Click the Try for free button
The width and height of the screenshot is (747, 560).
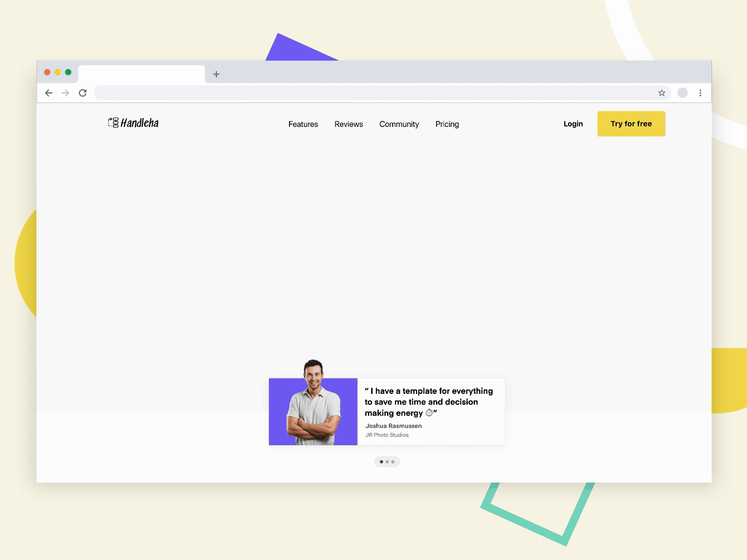click(x=631, y=124)
